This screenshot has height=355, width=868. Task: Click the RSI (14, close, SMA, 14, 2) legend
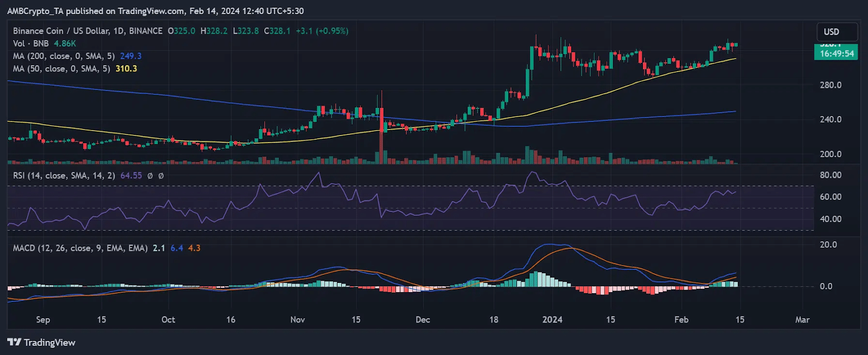click(x=64, y=176)
